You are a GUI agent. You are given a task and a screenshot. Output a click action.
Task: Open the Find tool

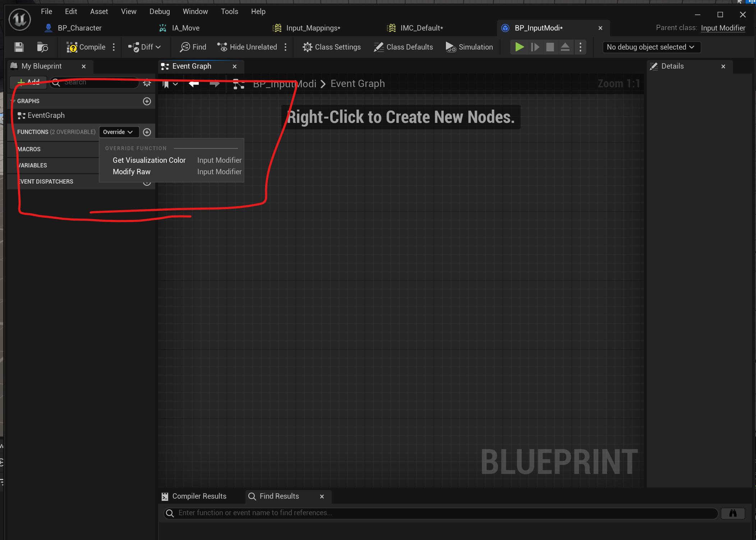193,47
